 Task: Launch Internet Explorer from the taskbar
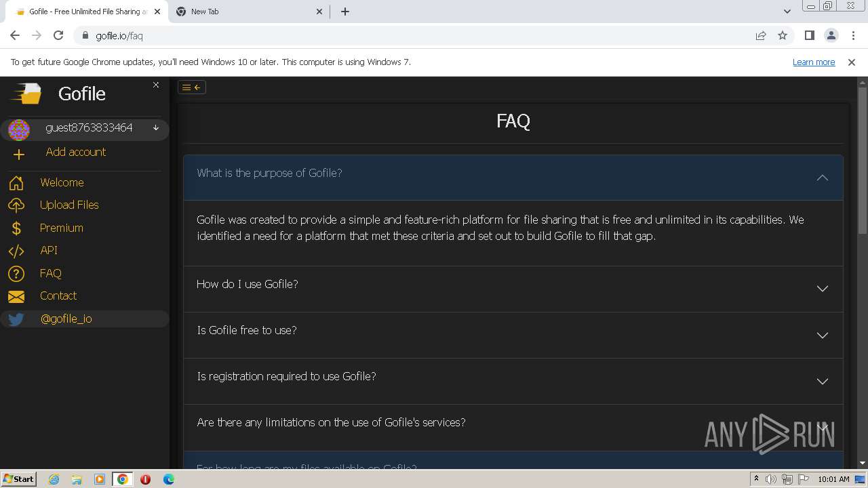[x=54, y=479]
